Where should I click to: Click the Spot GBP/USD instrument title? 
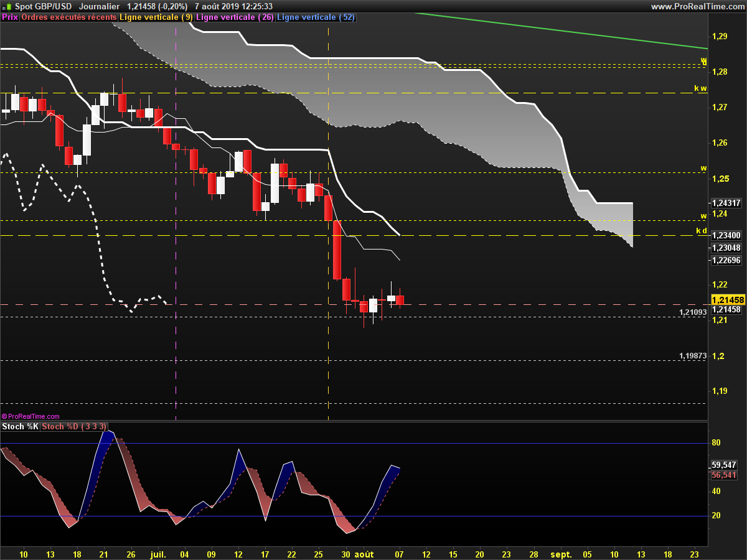[x=44, y=6]
